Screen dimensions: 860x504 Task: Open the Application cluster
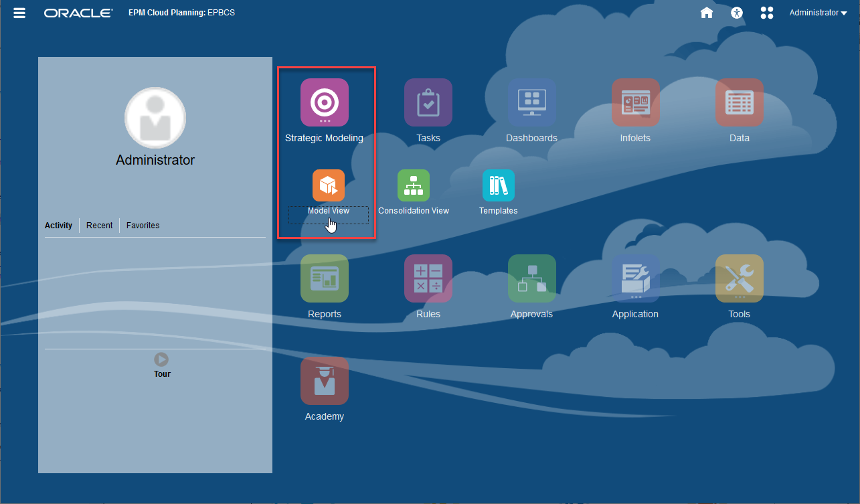[636, 278]
